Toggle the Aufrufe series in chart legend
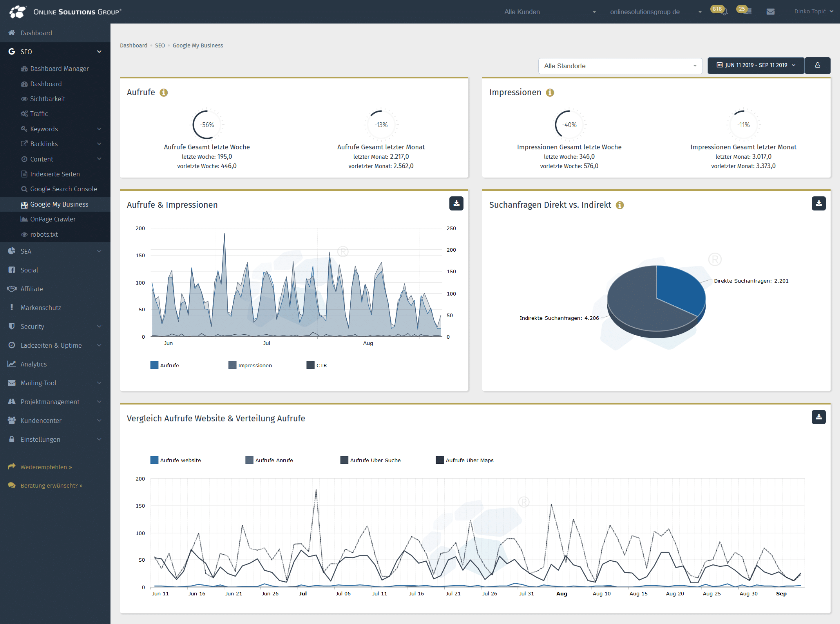This screenshot has height=624, width=840. pyautogui.click(x=165, y=365)
